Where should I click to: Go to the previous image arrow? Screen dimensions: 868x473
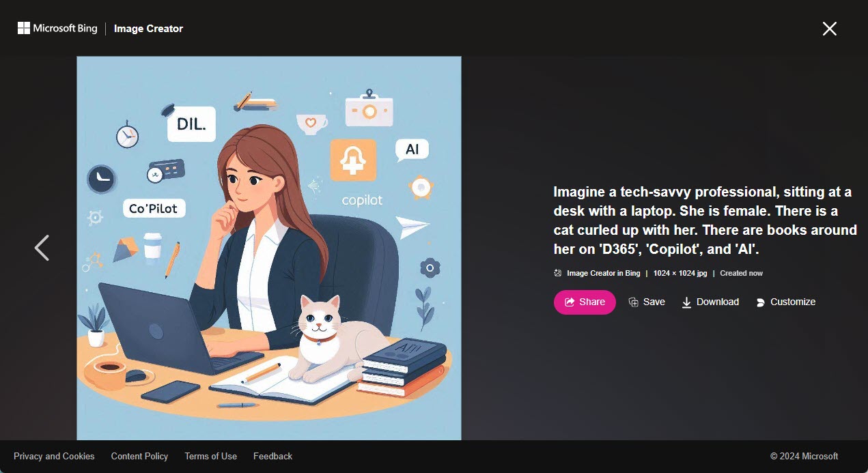click(42, 248)
